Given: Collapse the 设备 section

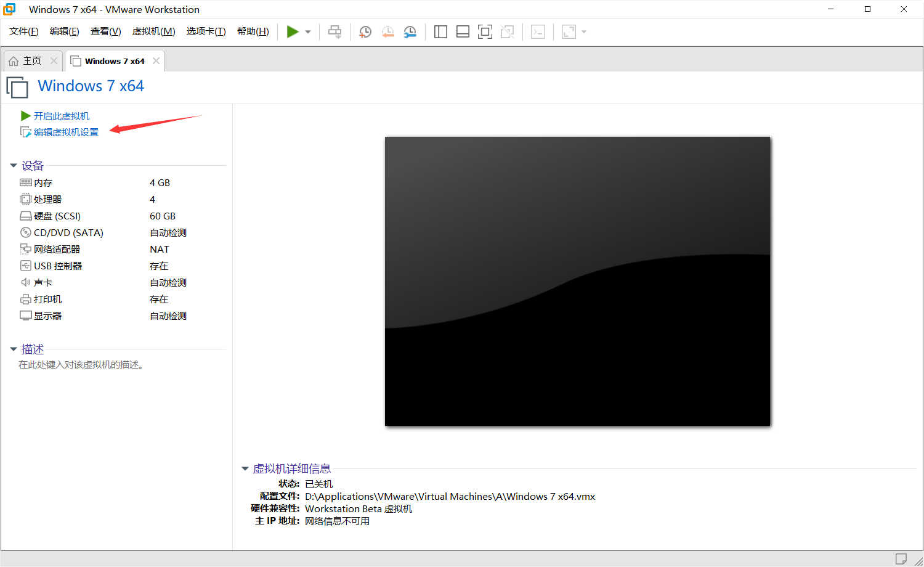Looking at the screenshot, I should point(14,165).
